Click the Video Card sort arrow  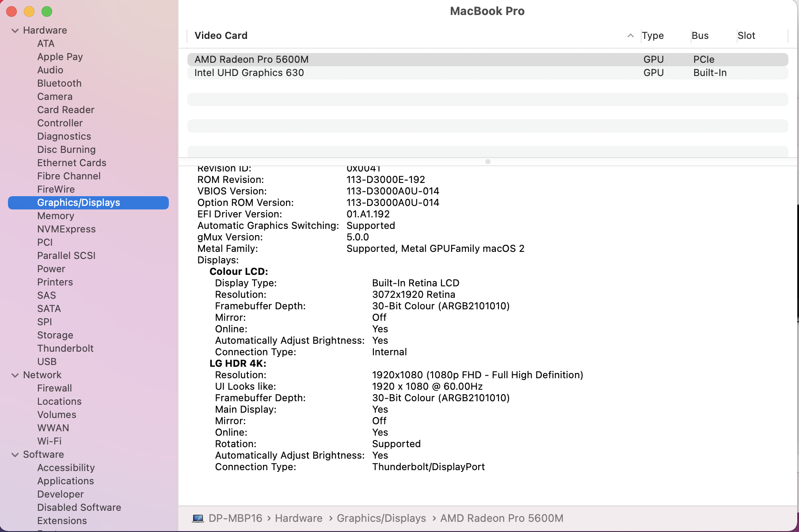pos(631,36)
